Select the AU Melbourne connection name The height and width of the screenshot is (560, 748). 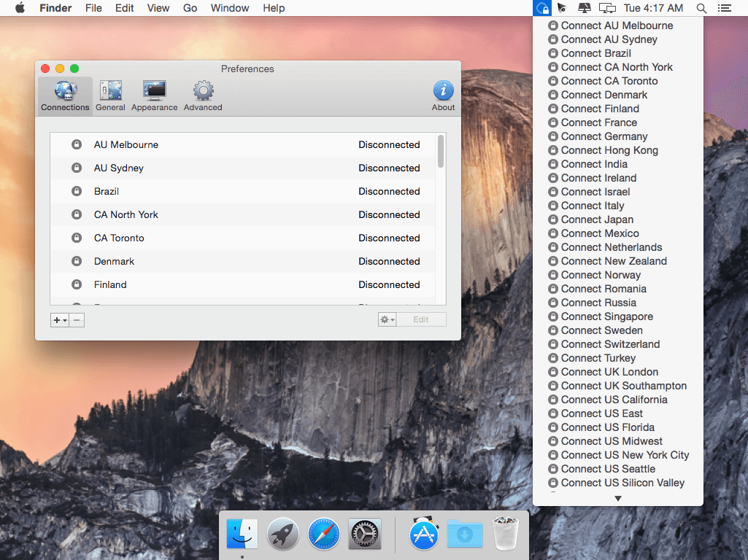[126, 144]
